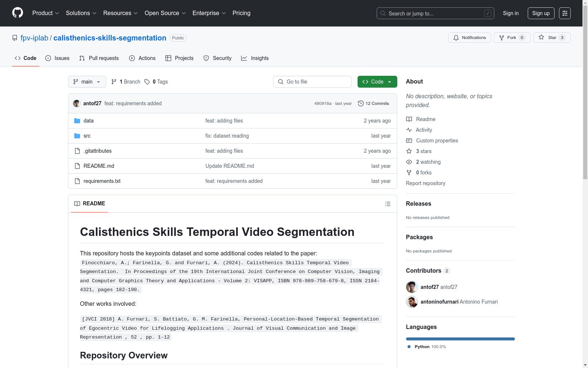Click the search magnifier icon in header
588x368 pixels.
tap(383, 13)
